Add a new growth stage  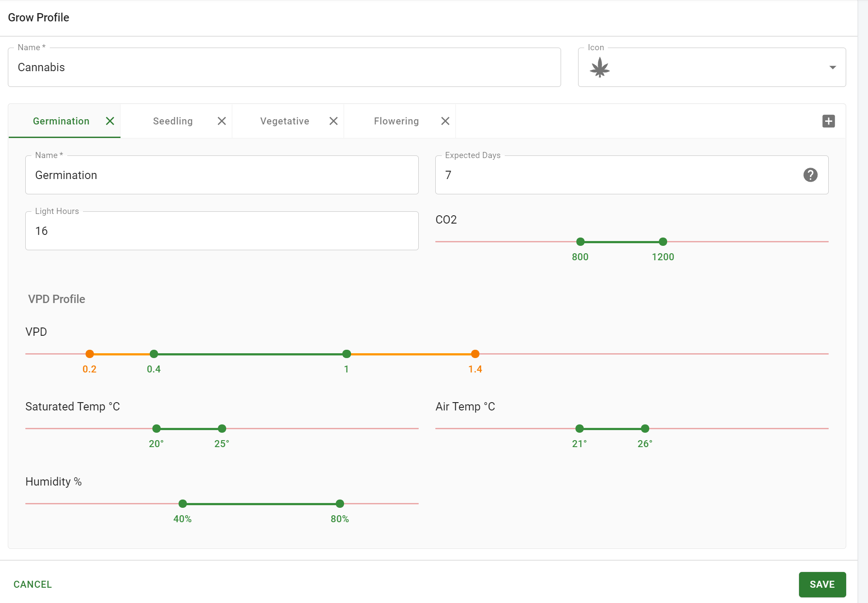[828, 121]
